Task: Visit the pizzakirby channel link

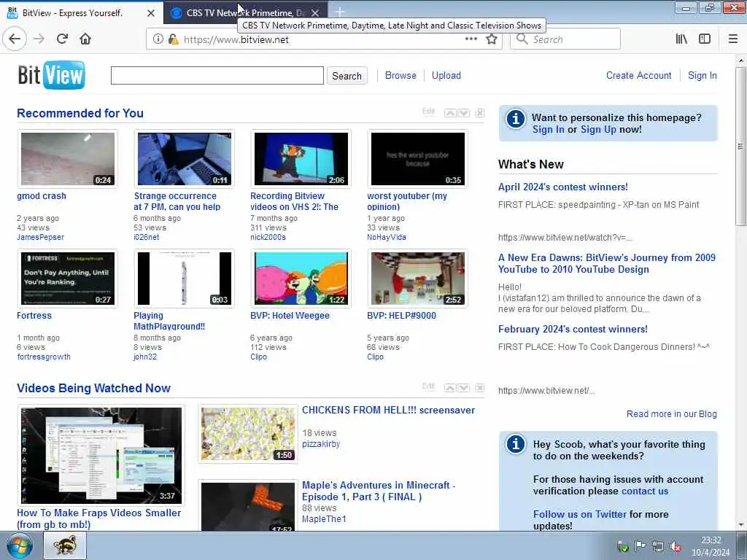Action: tap(321, 444)
